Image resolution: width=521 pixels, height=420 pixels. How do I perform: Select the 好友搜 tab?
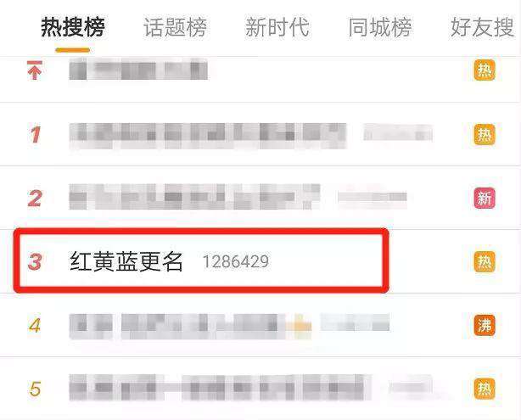(482, 27)
